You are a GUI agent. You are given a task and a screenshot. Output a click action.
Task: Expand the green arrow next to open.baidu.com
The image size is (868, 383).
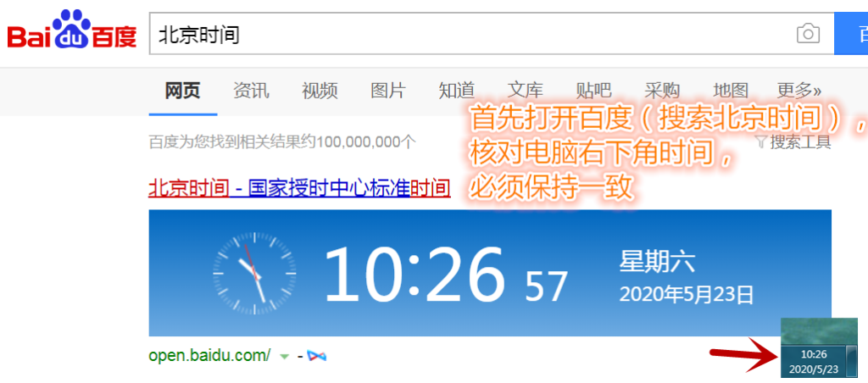coord(285,356)
